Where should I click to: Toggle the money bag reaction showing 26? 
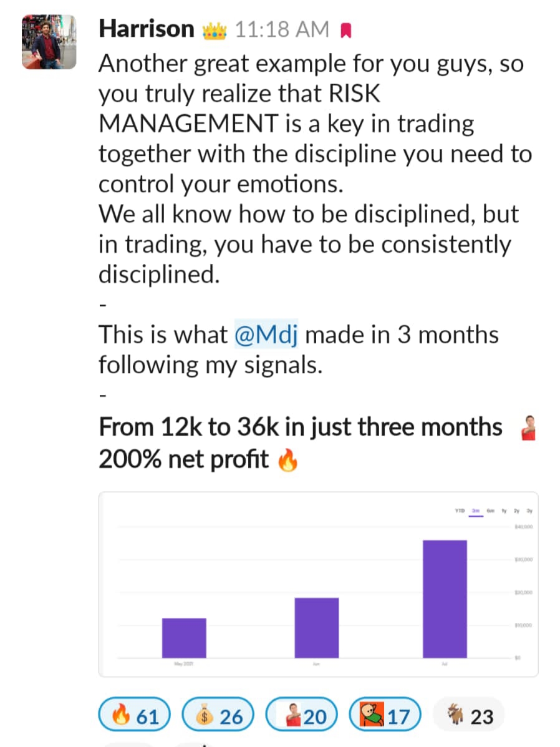pos(218,714)
